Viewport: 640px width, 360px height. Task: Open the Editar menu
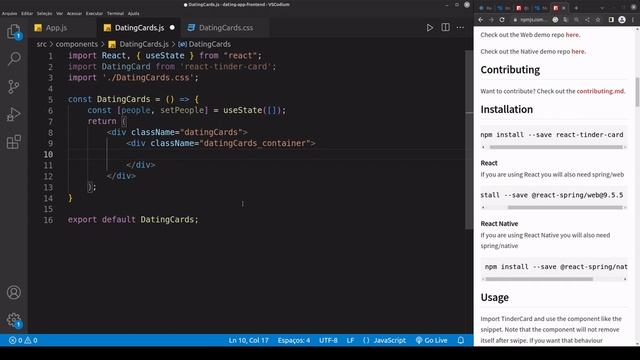pyautogui.click(x=27, y=13)
